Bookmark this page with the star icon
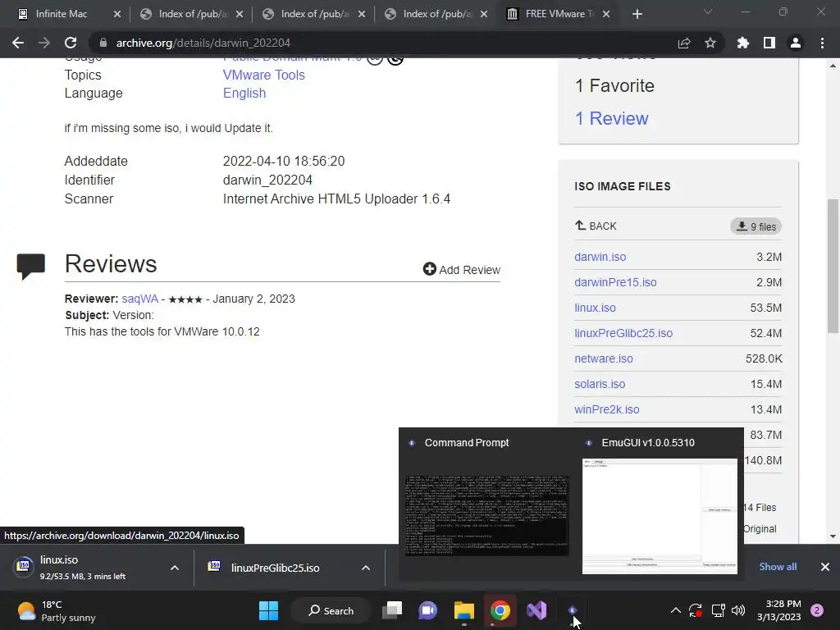The height and width of the screenshot is (630, 840). coord(710,43)
